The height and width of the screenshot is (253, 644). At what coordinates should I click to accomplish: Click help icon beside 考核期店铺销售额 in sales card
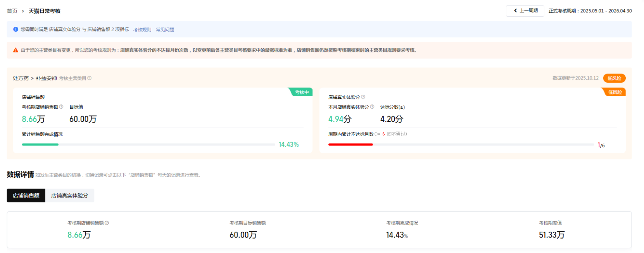tap(61, 107)
